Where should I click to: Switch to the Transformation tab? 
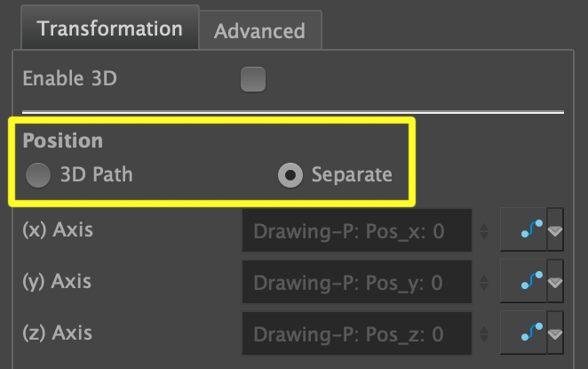(x=109, y=28)
